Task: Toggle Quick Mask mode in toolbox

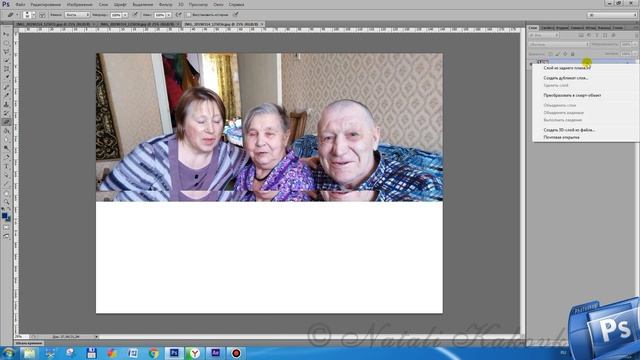Action: click(6, 227)
